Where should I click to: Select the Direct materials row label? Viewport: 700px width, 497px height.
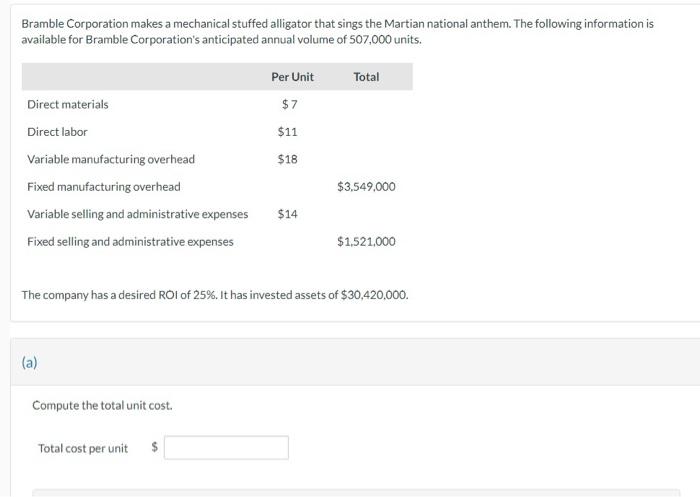coord(68,104)
